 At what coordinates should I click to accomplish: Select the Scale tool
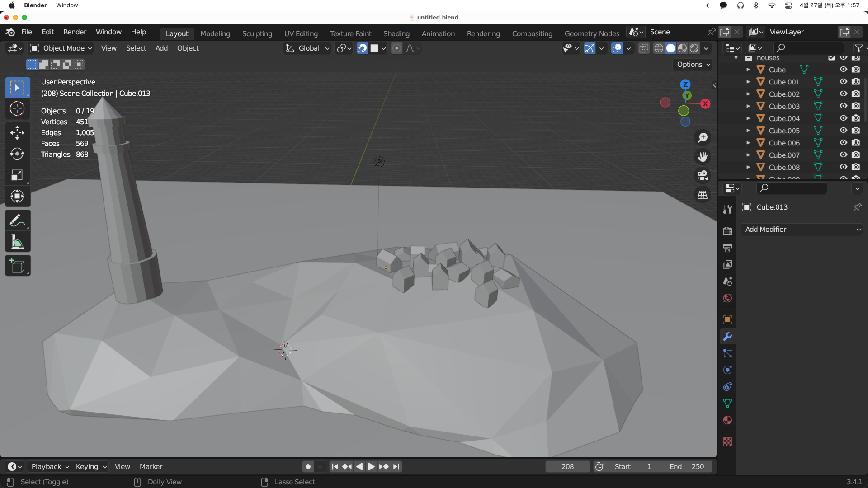(18, 175)
